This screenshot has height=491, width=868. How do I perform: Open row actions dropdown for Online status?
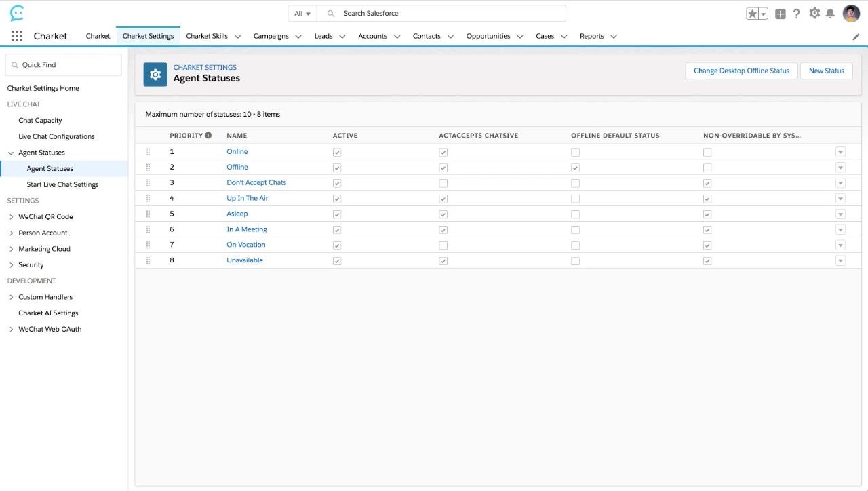pyautogui.click(x=840, y=153)
